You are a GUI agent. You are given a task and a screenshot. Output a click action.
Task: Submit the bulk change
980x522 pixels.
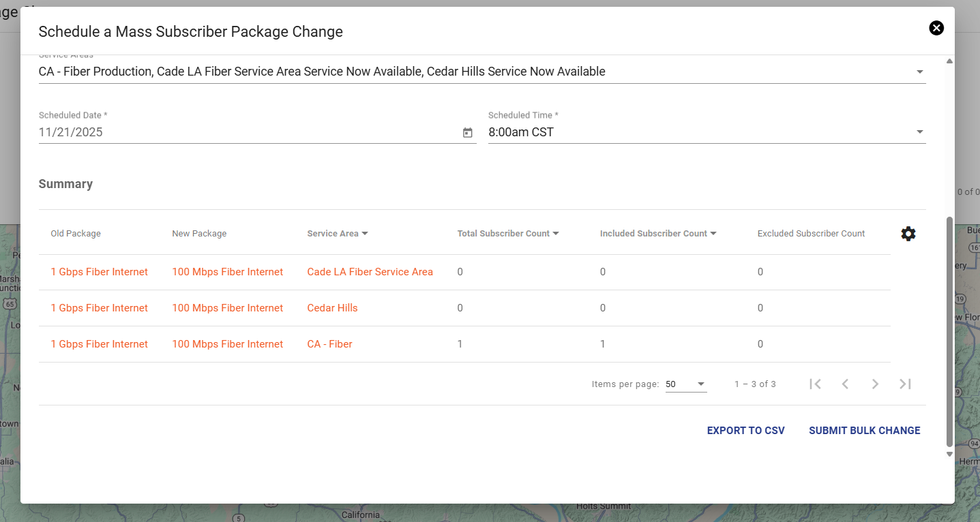coord(864,431)
